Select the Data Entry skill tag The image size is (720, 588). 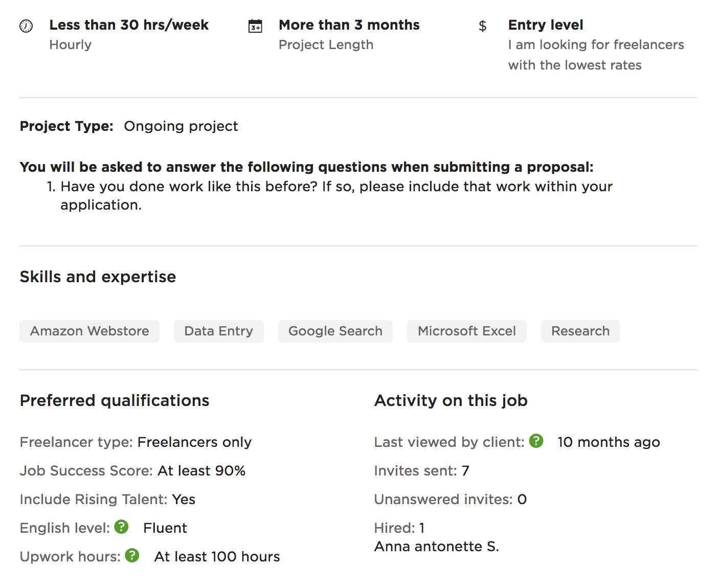pyautogui.click(x=218, y=331)
